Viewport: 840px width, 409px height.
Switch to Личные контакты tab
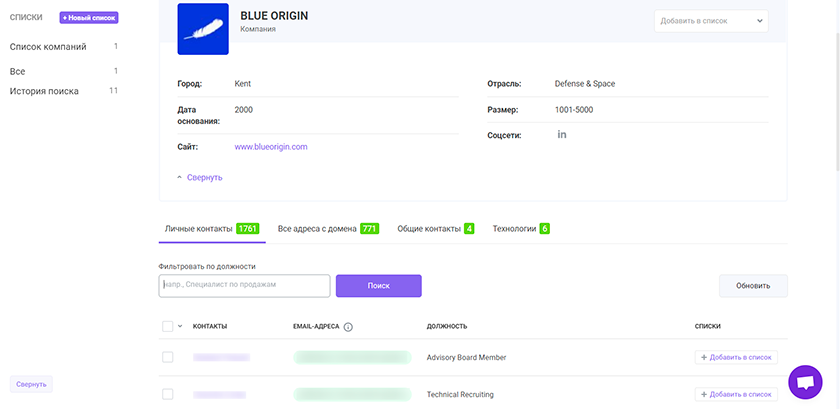click(x=212, y=229)
